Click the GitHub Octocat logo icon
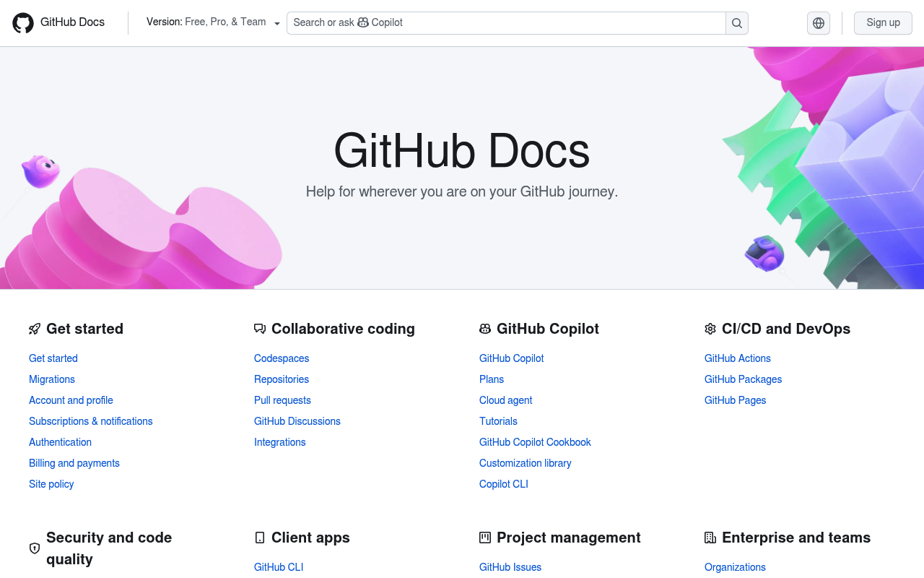This screenshot has width=924, height=578. [23, 23]
